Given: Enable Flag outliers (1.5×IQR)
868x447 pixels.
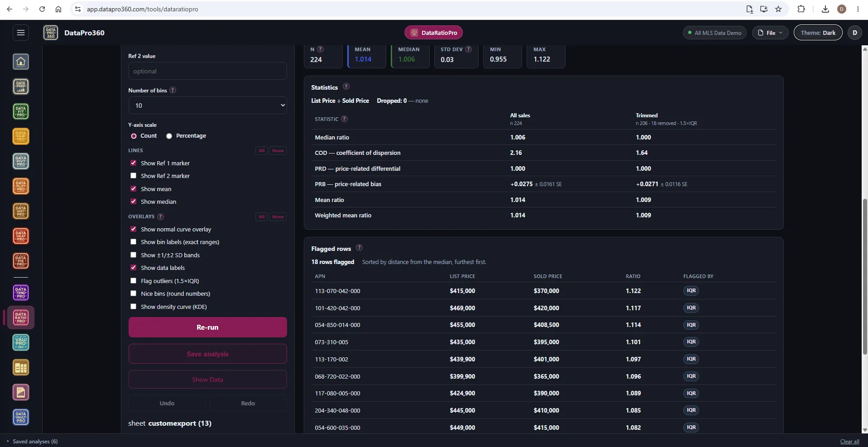Looking at the screenshot, I should click(133, 281).
